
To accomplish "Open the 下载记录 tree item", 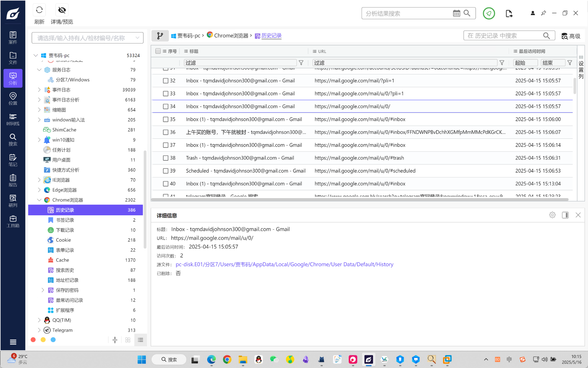I will (x=65, y=230).
